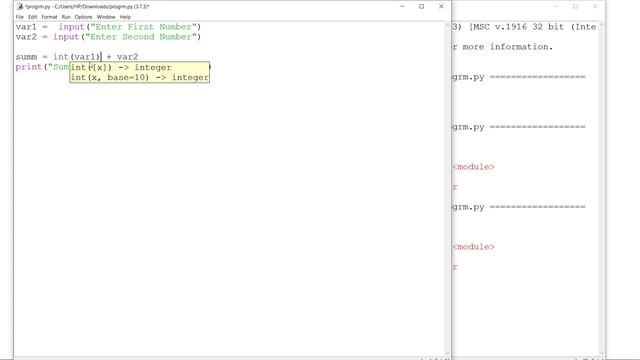Maximize the Python shell window behind
This screenshot has width=640, height=360.
(x=576, y=7)
